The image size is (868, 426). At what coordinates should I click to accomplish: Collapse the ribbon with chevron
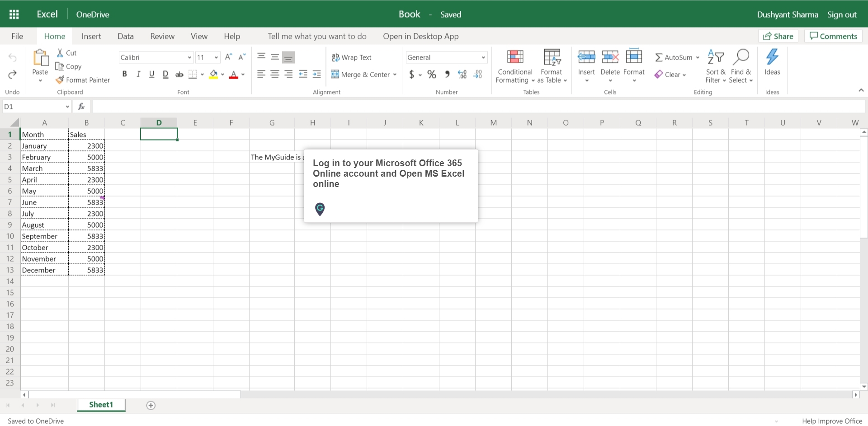861,90
